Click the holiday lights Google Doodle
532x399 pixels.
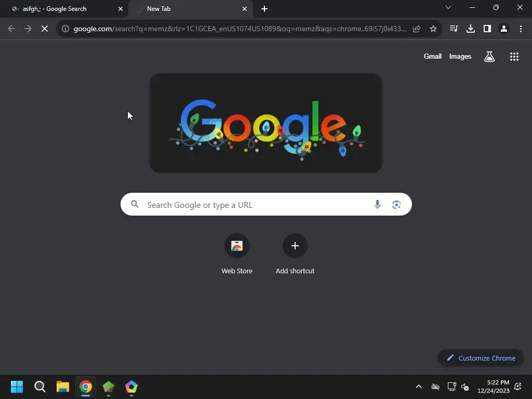tap(266, 123)
